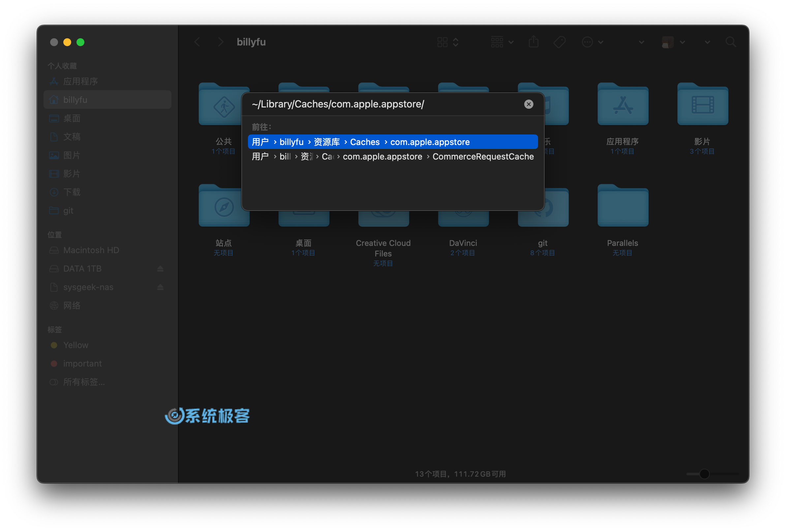Select DATA 1TB drive in the sidebar
786x532 pixels.
pyautogui.click(x=107, y=269)
